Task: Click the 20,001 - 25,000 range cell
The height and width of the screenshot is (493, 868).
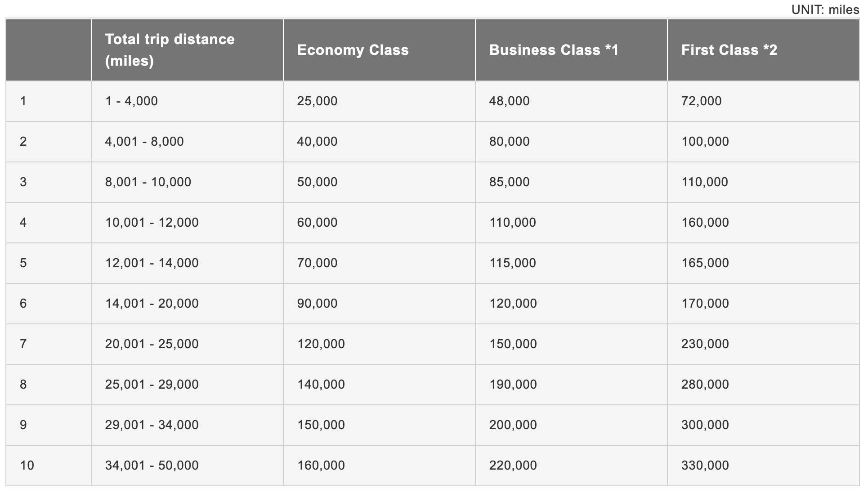Action: click(x=187, y=344)
